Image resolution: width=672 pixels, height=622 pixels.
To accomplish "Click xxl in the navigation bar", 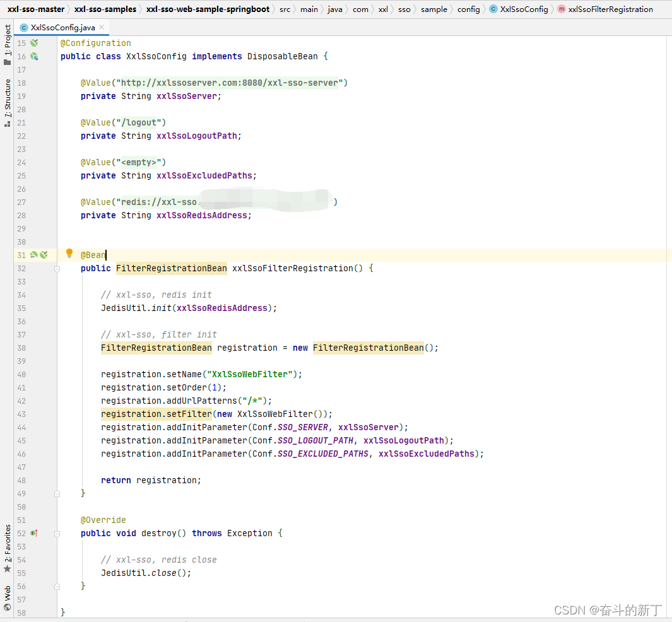I will coord(383,9).
